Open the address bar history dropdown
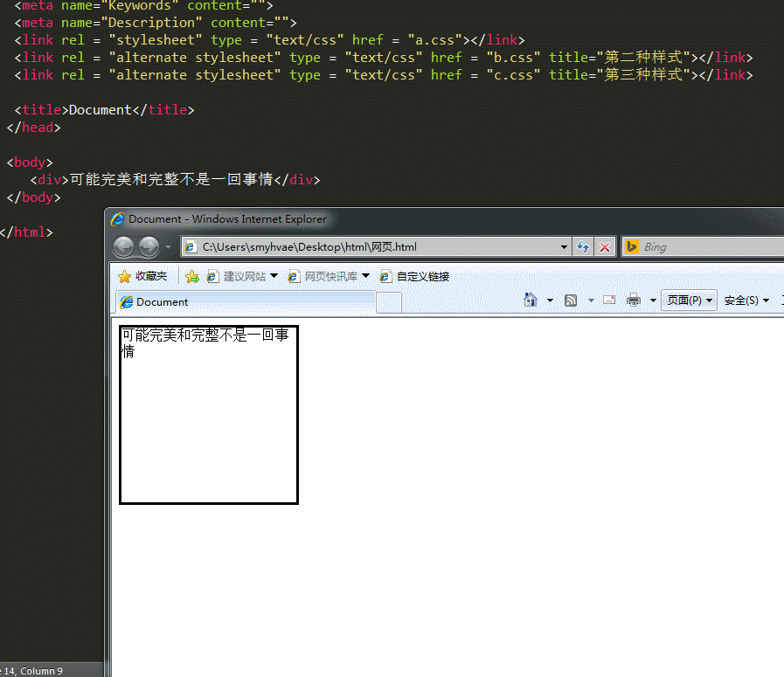 point(565,246)
